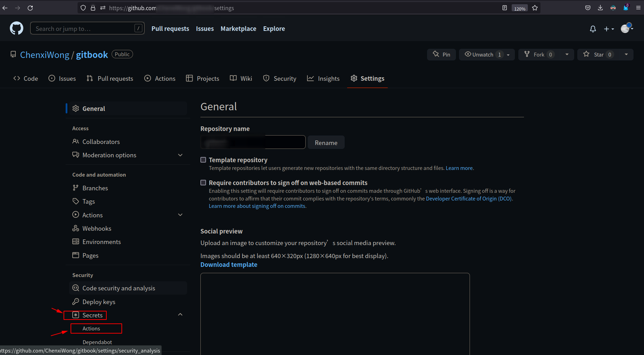Select the Settings tab
644x355 pixels.
[x=367, y=78]
